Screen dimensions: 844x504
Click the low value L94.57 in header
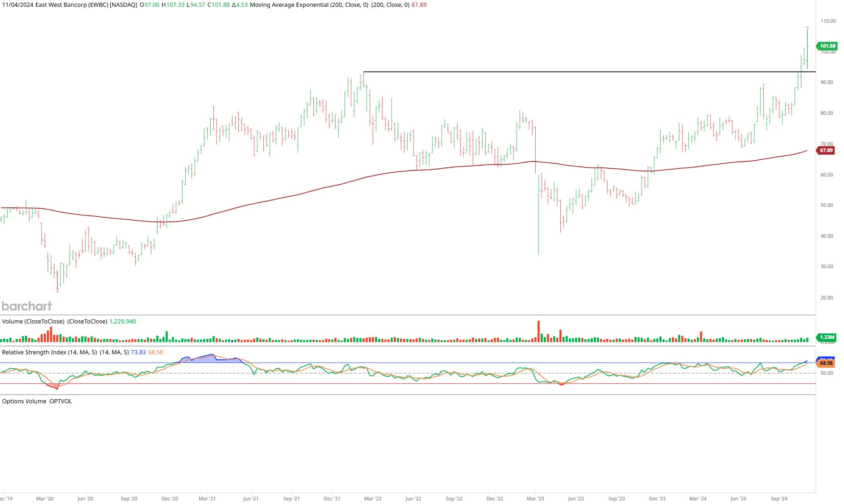click(196, 5)
